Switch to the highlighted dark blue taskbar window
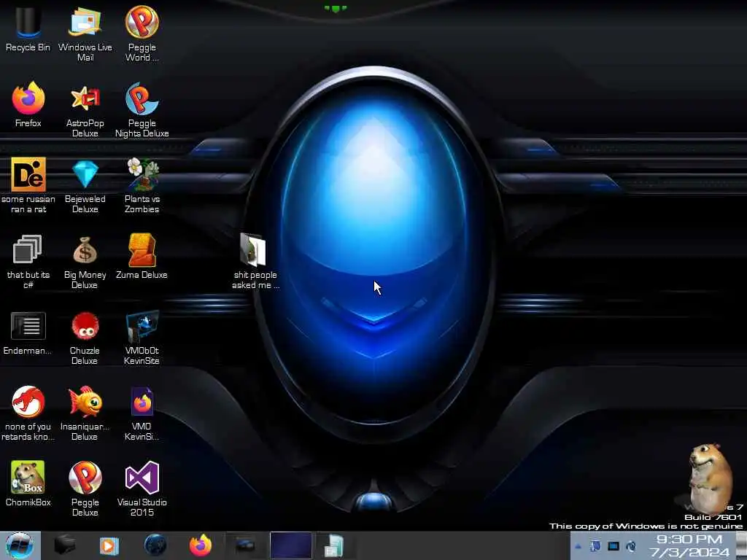 (x=290, y=545)
